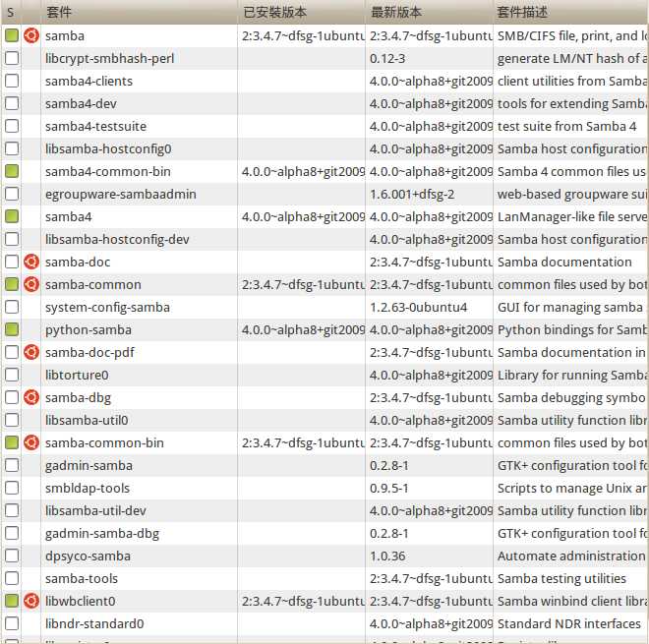
Task: Toggle the installed status box for samba
Action: [x=12, y=35]
